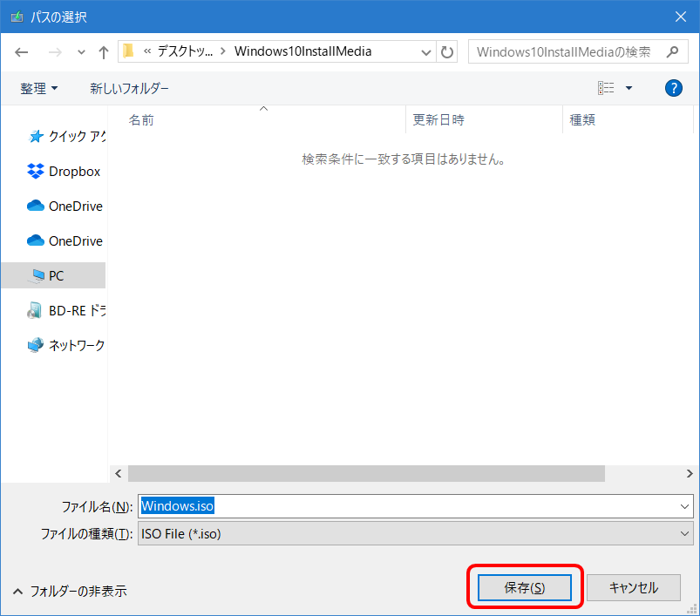
Task: Click the 保存 button
Action: pos(524,588)
